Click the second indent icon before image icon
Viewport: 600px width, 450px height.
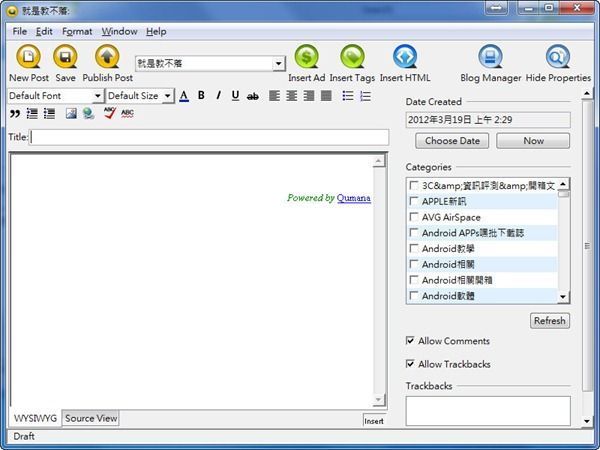[49, 113]
